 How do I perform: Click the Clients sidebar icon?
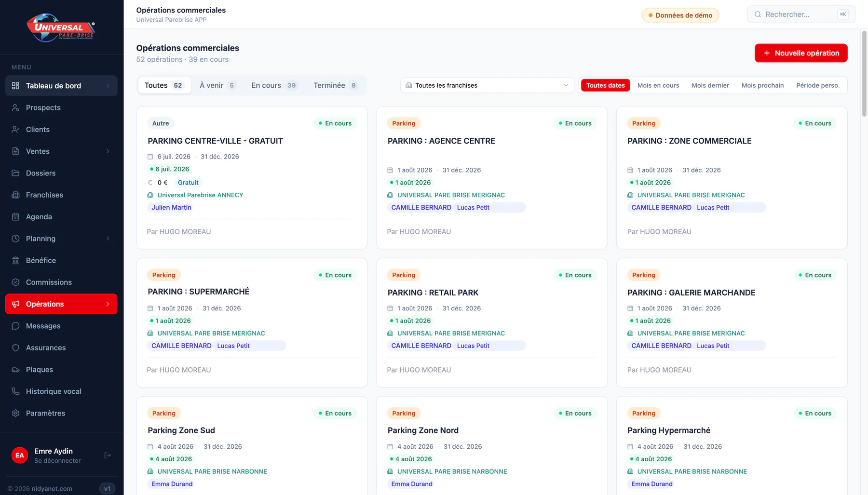15,129
